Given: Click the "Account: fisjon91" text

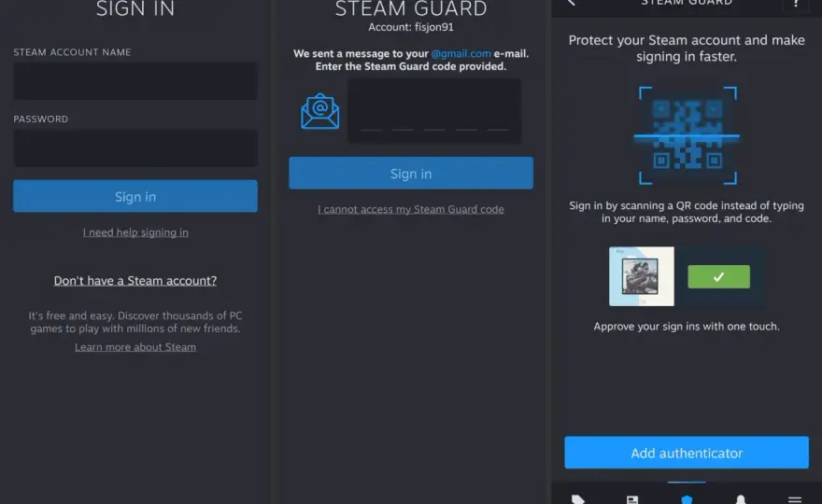Looking at the screenshot, I should tap(411, 27).
